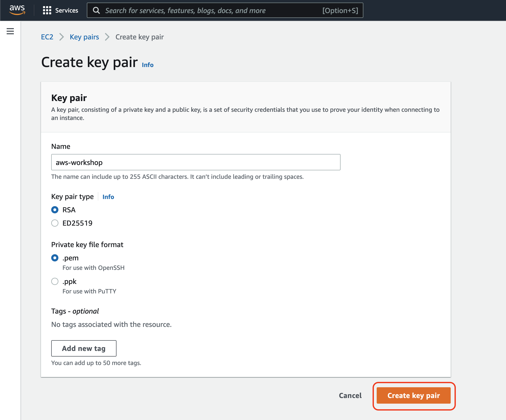Click the Services menu label
This screenshot has height=420, width=506.
67,10
